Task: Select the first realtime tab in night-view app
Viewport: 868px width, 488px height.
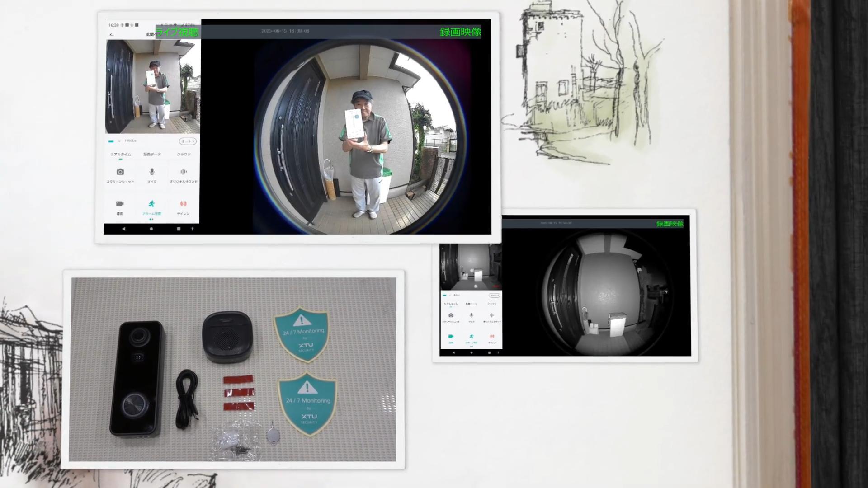Action: (x=451, y=304)
